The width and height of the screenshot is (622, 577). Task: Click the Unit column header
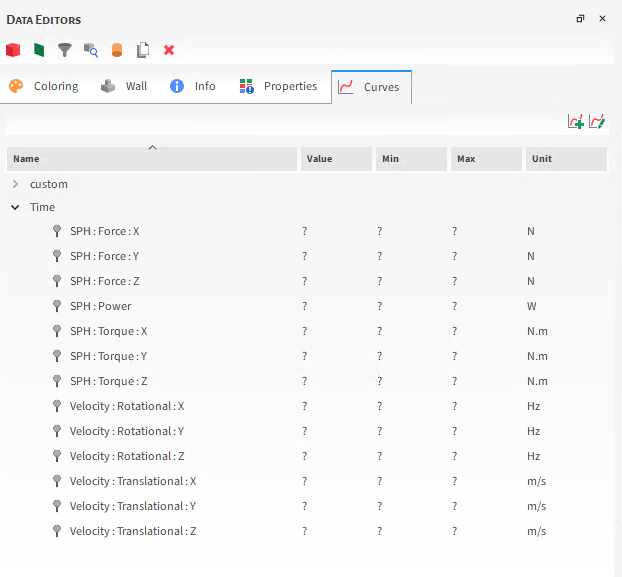click(566, 159)
